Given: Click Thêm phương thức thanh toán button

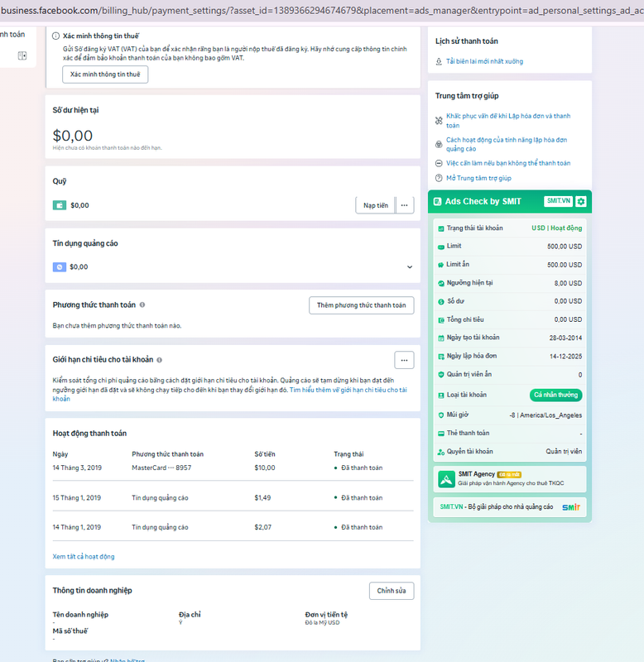Looking at the screenshot, I should click(362, 305).
